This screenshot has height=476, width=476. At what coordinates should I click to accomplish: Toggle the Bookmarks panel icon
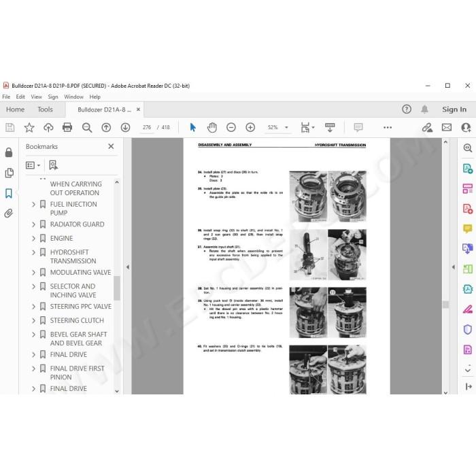click(x=9, y=193)
